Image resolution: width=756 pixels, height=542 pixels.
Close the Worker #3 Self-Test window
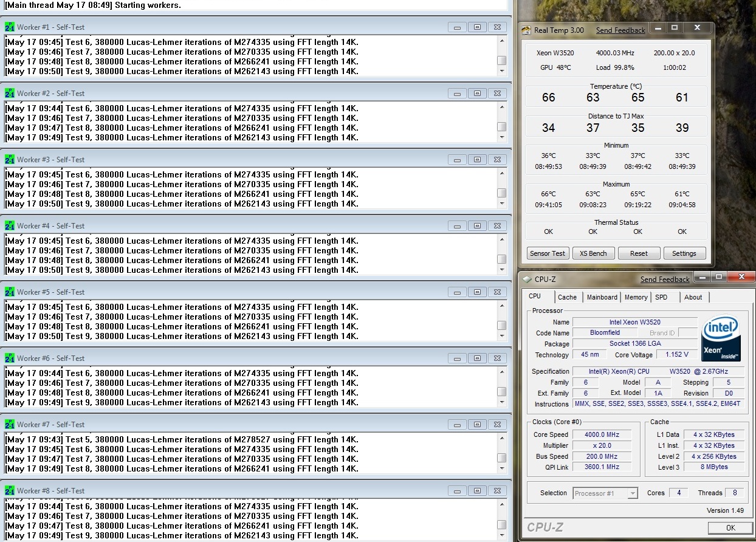(497, 160)
